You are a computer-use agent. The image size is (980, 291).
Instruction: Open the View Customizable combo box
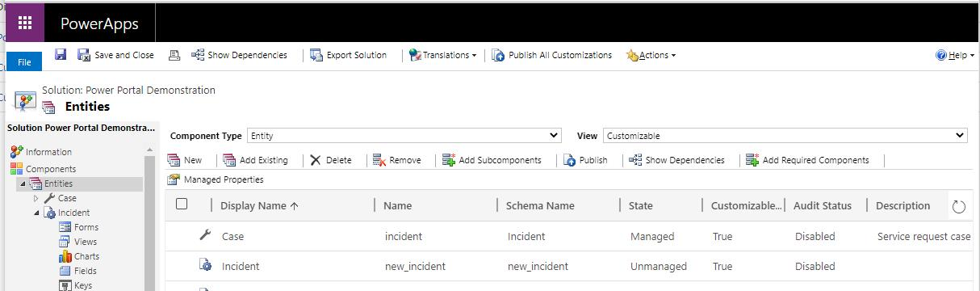point(785,136)
